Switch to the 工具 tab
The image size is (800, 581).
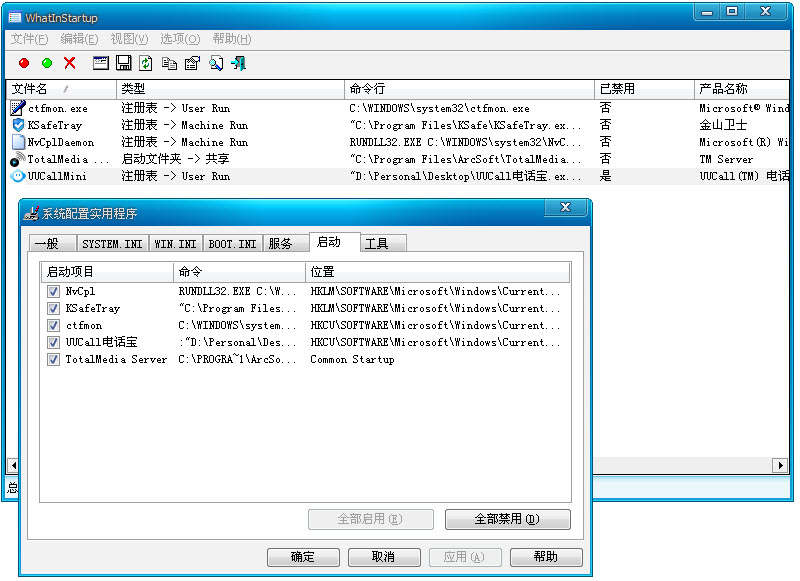(383, 243)
